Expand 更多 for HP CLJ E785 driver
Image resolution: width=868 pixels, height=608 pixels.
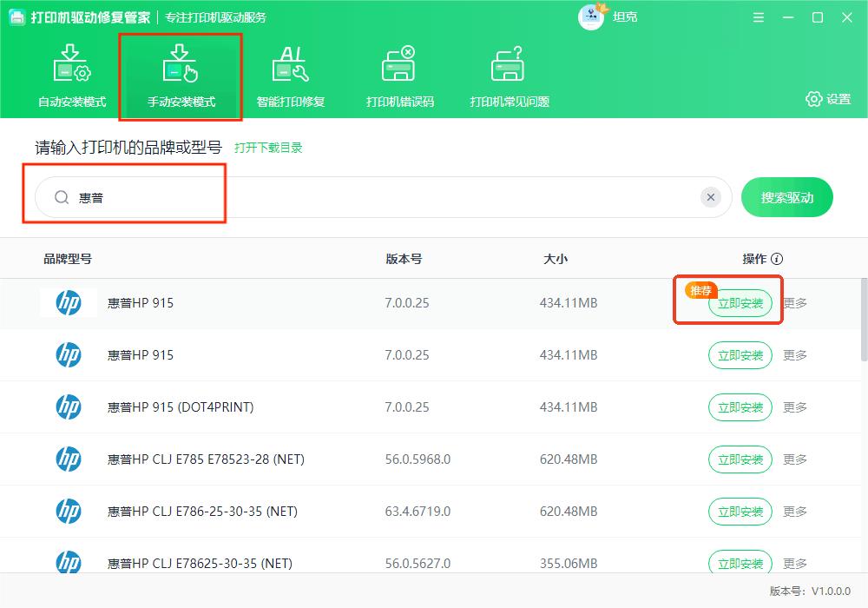click(x=796, y=459)
